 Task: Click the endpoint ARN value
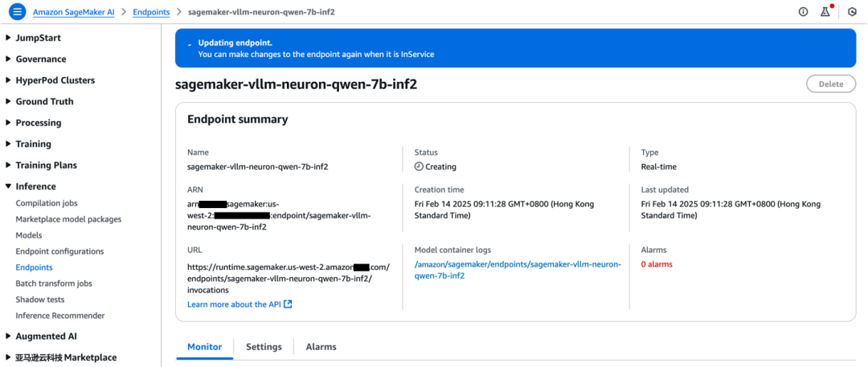click(278, 215)
